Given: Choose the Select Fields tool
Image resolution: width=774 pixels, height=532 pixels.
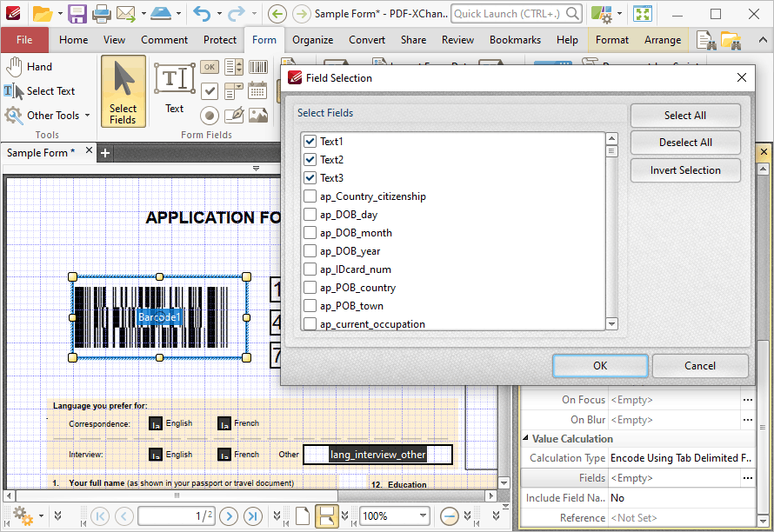Looking at the screenshot, I should coord(123,91).
